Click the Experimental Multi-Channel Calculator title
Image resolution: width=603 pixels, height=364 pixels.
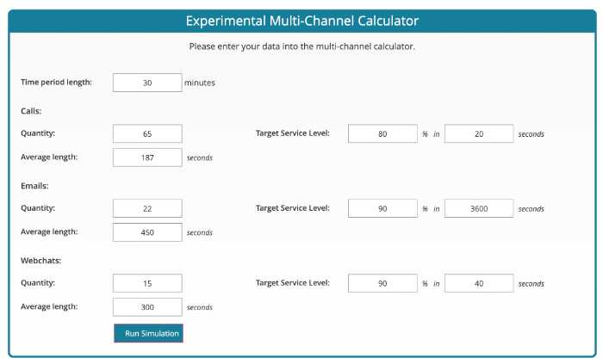click(302, 21)
